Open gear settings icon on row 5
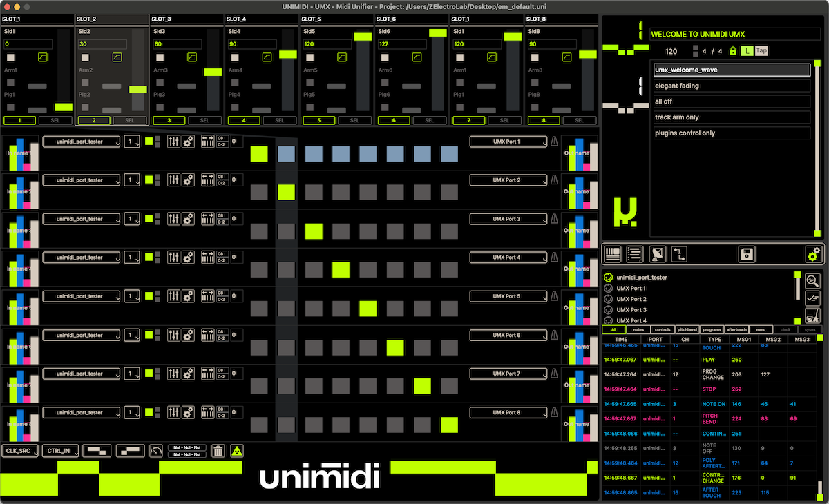The height and width of the screenshot is (504, 829). click(x=187, y=296)
